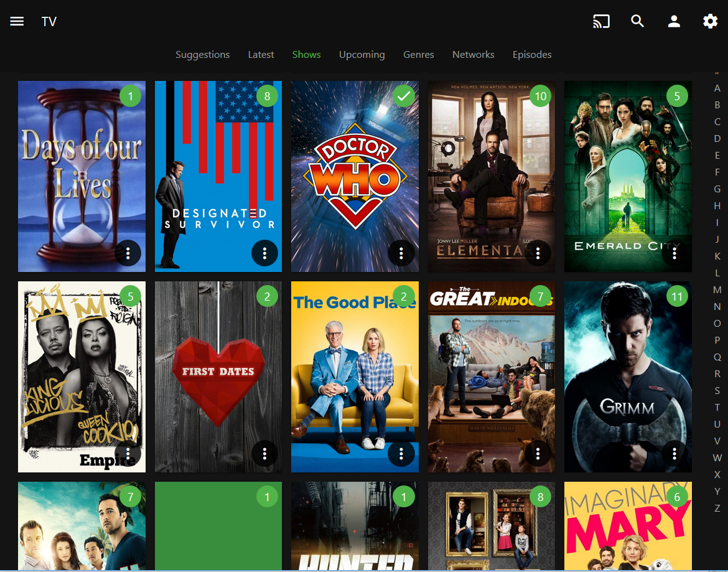728x572 pixels.
Task: Click the cast to device icon
Action: (601, 21)
